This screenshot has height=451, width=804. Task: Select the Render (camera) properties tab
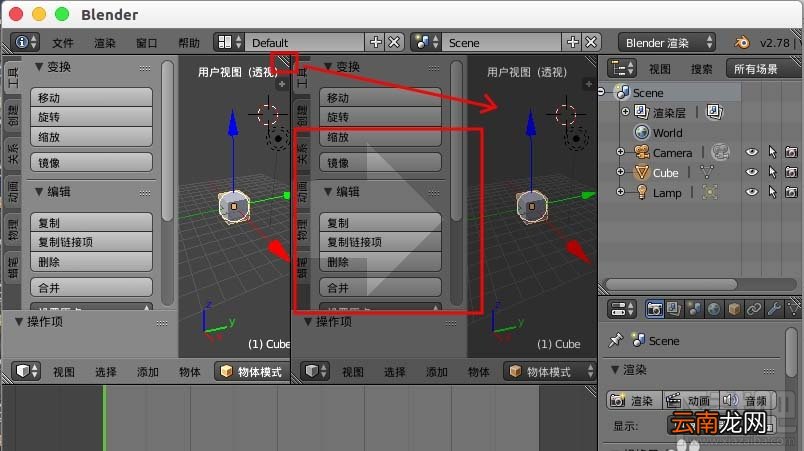[x=654, y=309]
